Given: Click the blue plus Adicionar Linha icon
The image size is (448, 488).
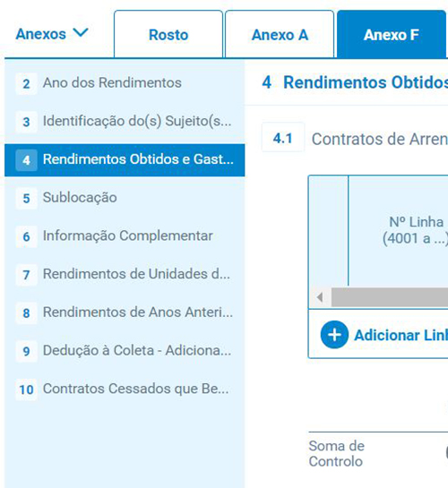Looking at the screenshot, I should (334, 335).
